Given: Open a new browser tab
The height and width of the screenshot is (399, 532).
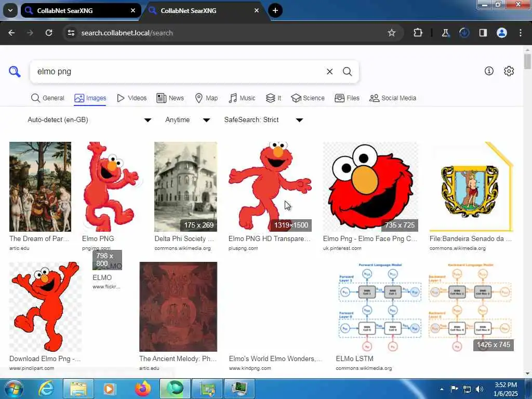Looking at the screenshot, I should pyautogui.click(x=275, y=10).
